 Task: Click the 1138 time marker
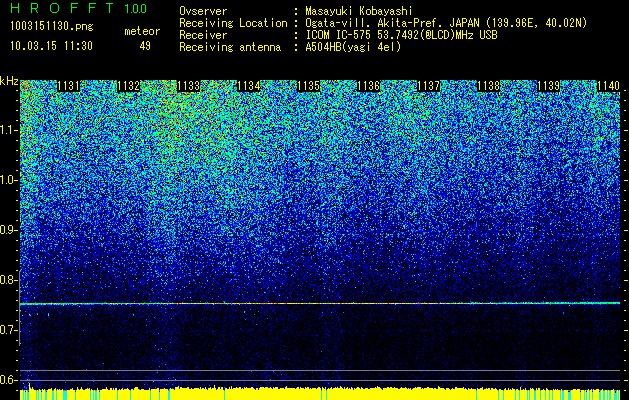point(489,86)
